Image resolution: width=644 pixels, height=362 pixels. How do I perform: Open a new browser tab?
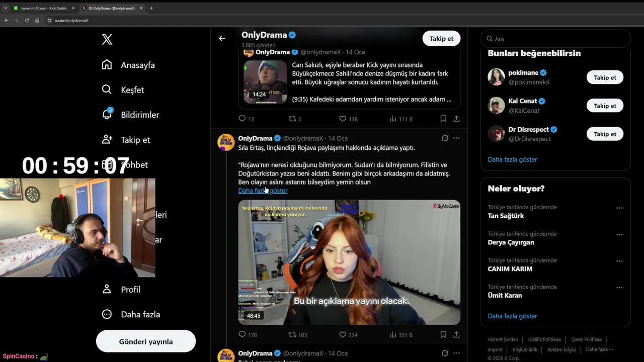(151, 8)
